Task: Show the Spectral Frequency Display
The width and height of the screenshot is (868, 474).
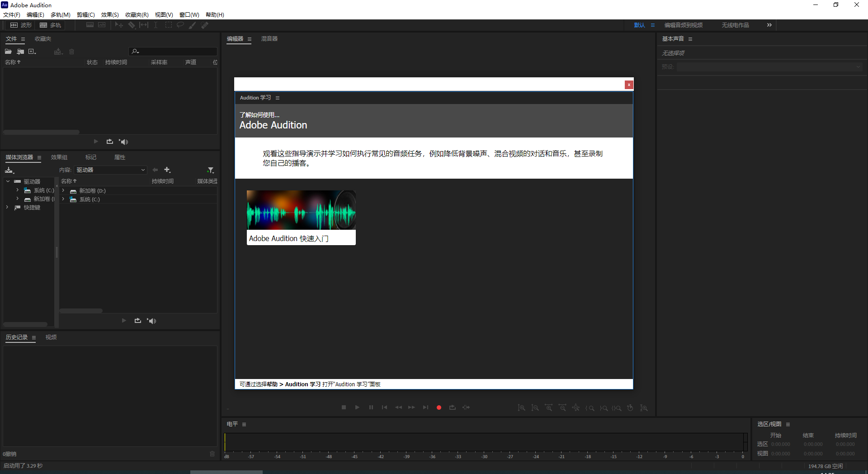Action: tap(90, 25)
